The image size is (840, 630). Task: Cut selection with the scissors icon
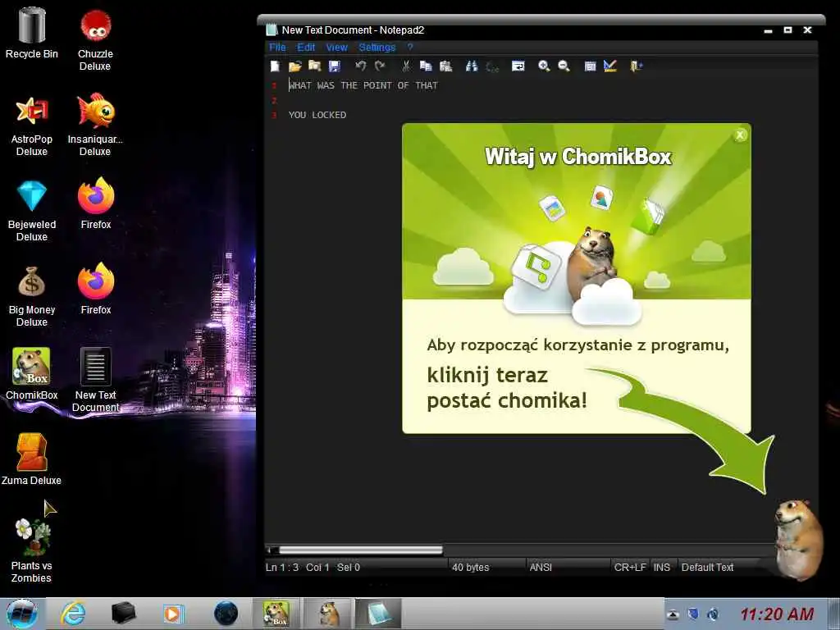pos(406,66)
